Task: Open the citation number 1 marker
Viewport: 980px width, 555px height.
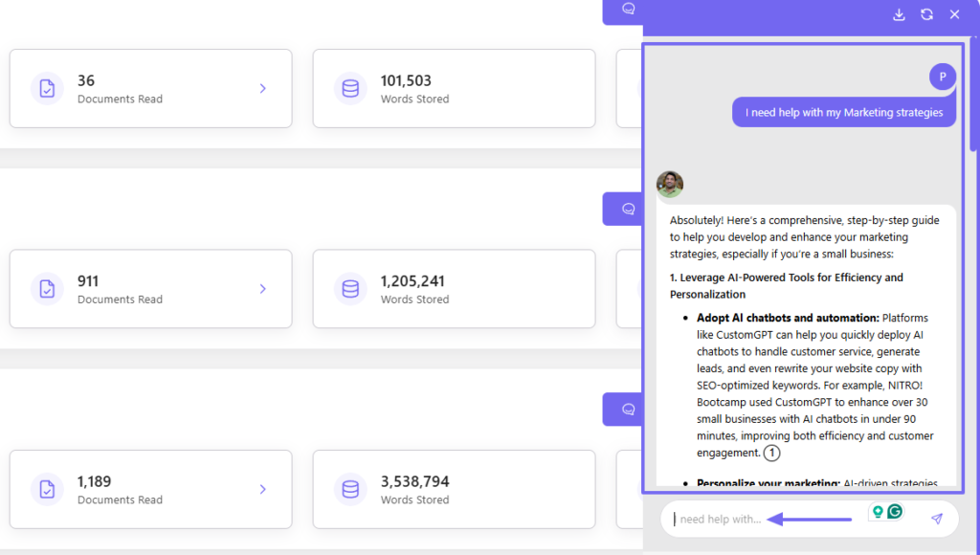Action: [772, 453]
